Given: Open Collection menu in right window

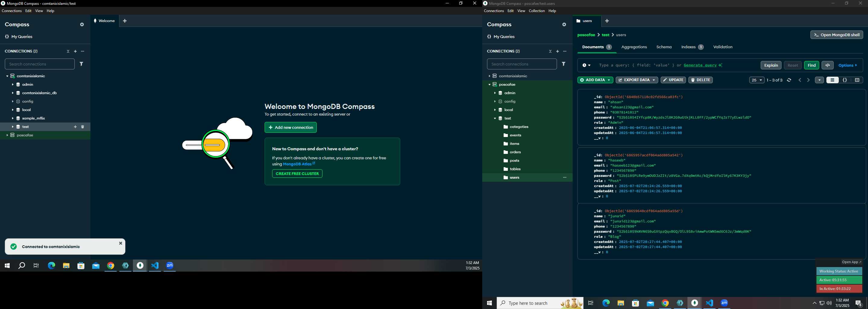Looking at the screenshot, I should [536, 11].
